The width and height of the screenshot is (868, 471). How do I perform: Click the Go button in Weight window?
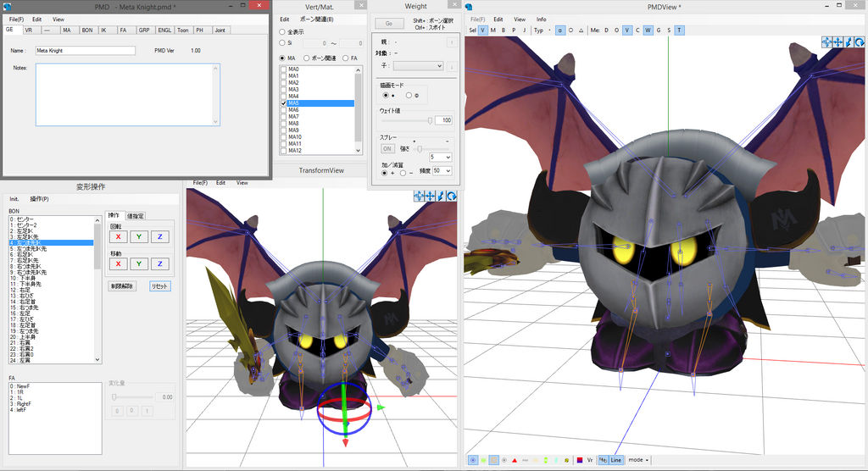pyautogui.click(x=388, y=23)
